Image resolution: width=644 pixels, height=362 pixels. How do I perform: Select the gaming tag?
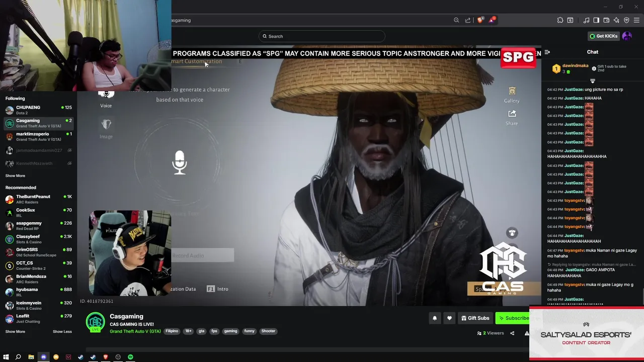click(x=231, y=331)
